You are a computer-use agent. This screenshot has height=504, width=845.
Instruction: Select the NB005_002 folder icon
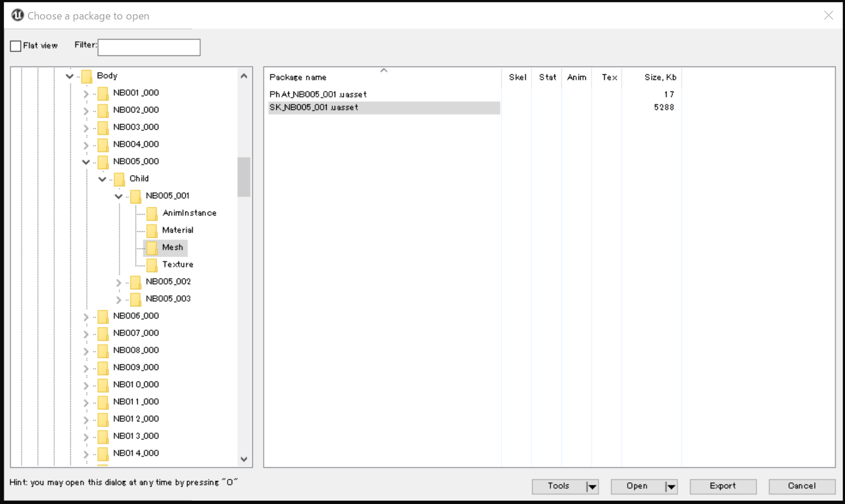click(136, 282)
